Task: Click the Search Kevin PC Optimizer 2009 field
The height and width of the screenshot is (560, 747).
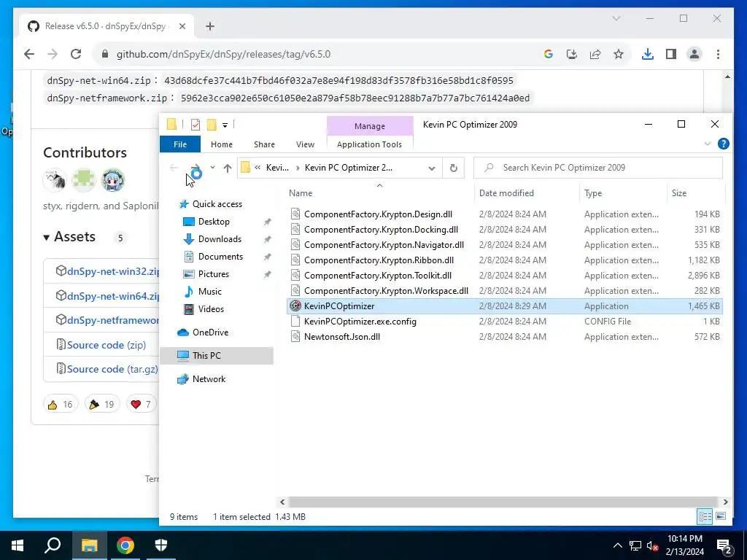Action: (598, 168)
